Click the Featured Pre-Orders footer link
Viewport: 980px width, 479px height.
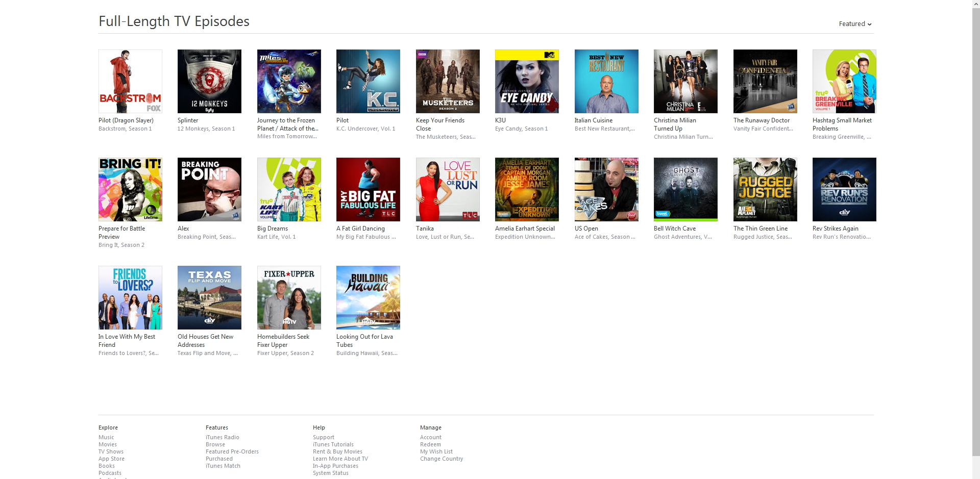[x=232, y=451]
